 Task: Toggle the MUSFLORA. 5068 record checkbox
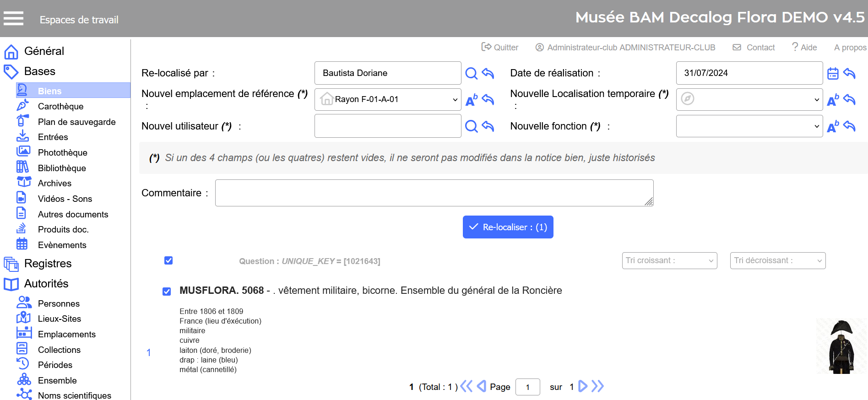click(167, 292)
